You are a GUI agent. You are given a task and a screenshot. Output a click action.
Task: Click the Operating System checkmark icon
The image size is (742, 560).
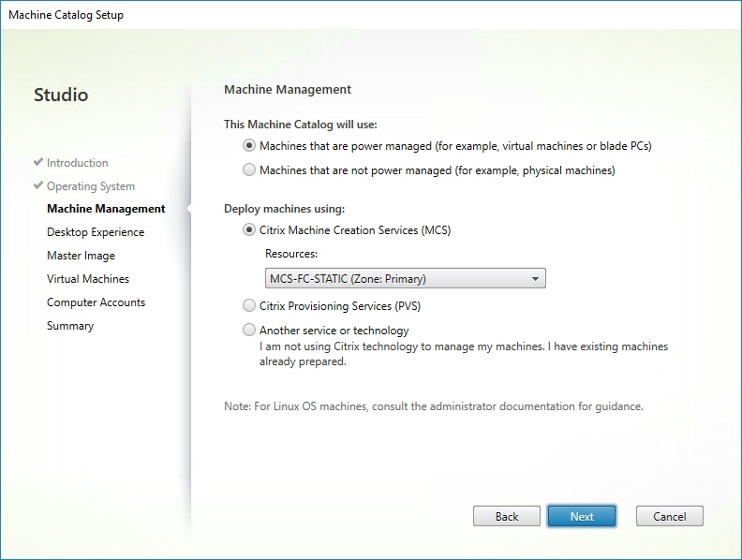pos(38,185)
